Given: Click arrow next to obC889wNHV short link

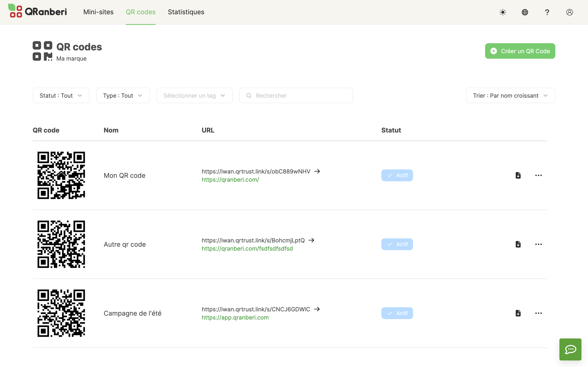Looking at the screenshot, I should pos(317,171).
